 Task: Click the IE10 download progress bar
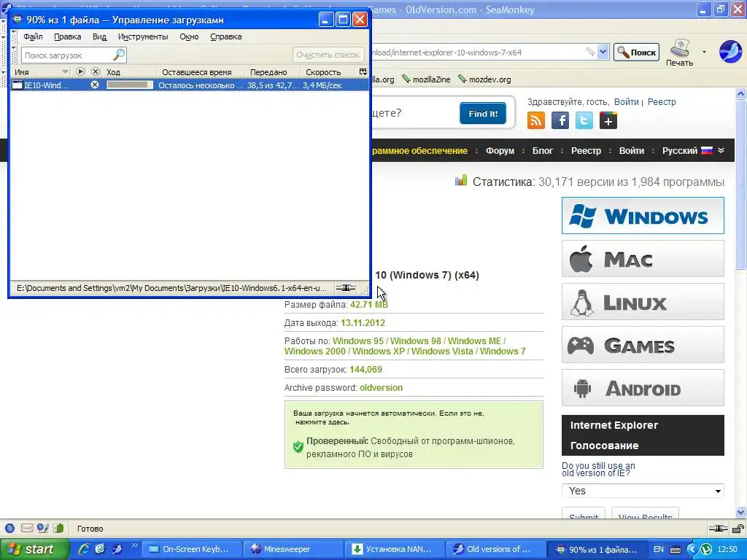[x=130, y=85]
